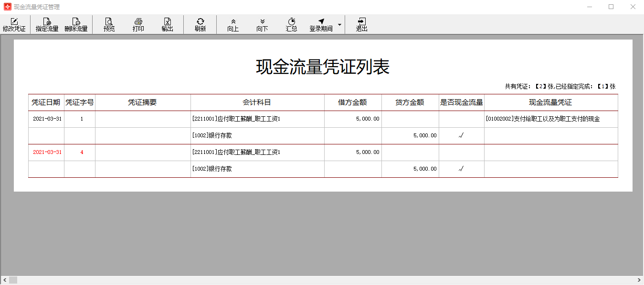Go to previous voucher with 向上

[x=232, y=24]
